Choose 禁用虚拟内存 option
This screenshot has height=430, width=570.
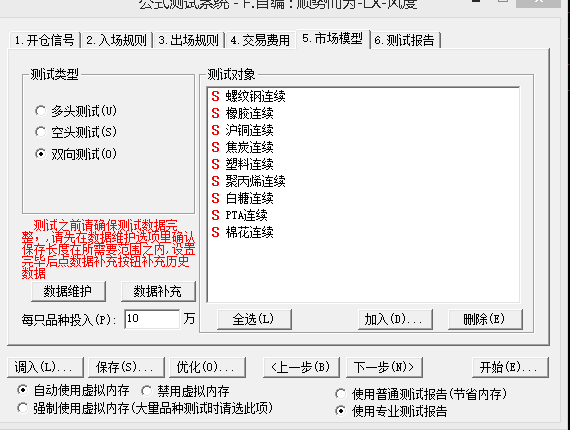pyautogui.click(x=185, y=391)
